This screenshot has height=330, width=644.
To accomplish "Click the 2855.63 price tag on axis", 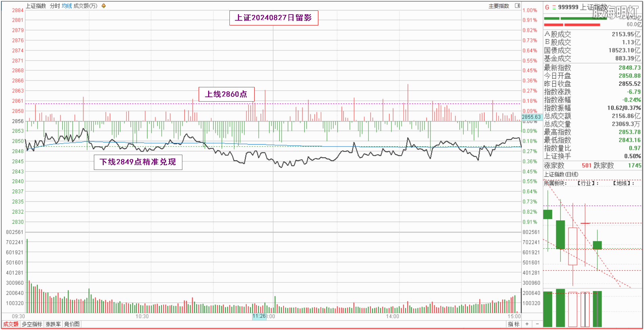I will coord(531,117).
